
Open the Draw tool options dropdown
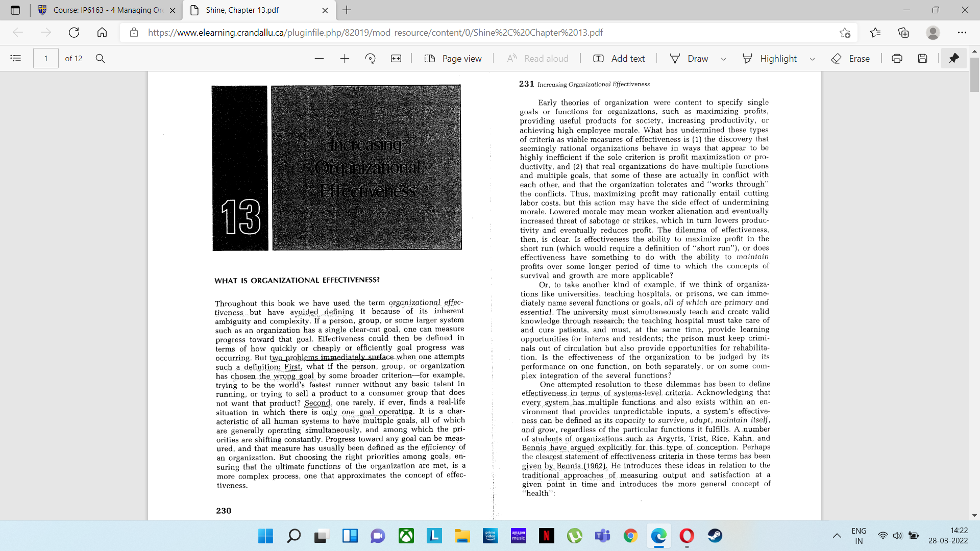click(723, 58)
